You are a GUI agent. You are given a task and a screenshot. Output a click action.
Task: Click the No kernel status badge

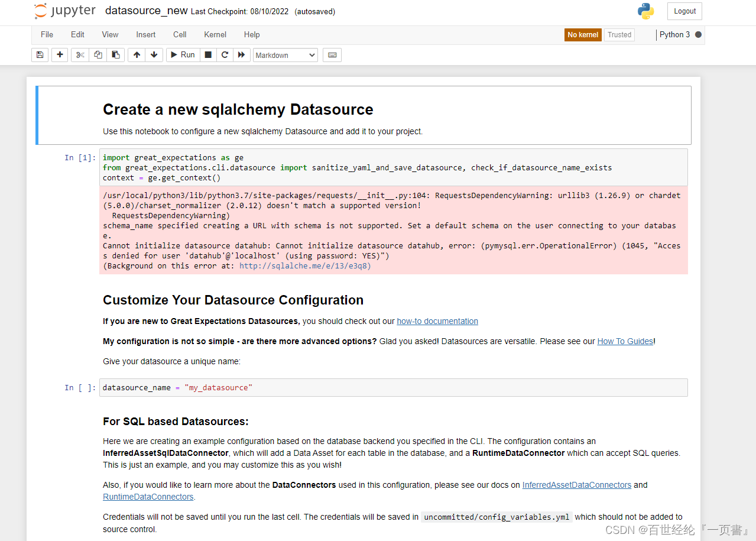pyautogui.click(x=583, y=35)
